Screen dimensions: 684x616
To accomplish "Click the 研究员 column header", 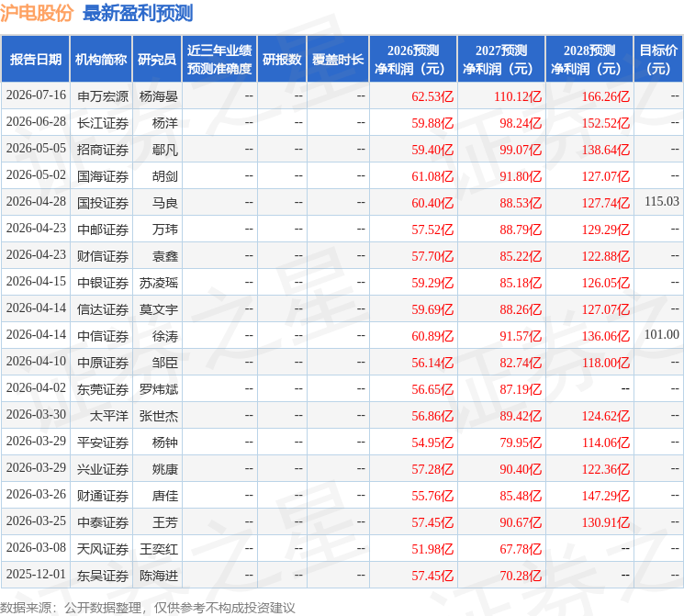I will [x=157, y=60].
